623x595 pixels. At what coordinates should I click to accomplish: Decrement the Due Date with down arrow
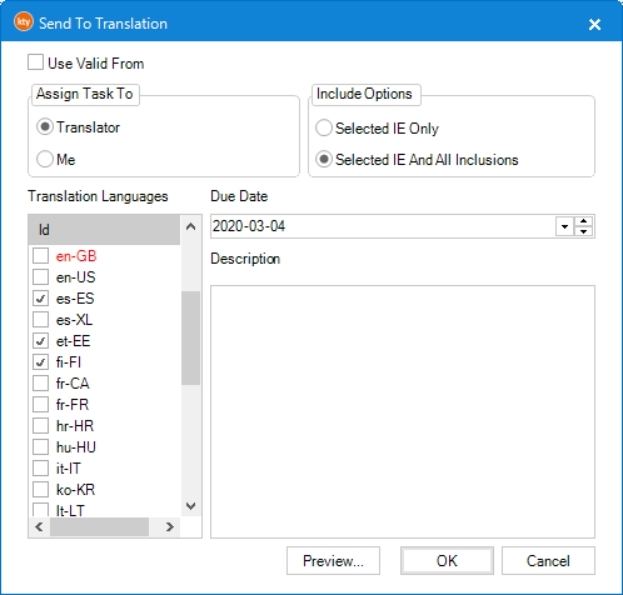(x=585, y=232)
